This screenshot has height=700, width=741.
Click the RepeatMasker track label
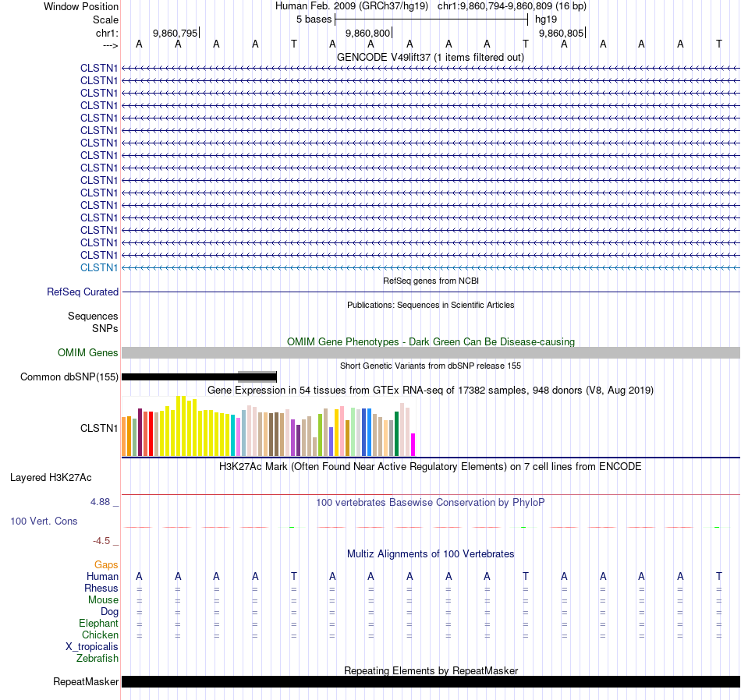(x=86, y=681)
